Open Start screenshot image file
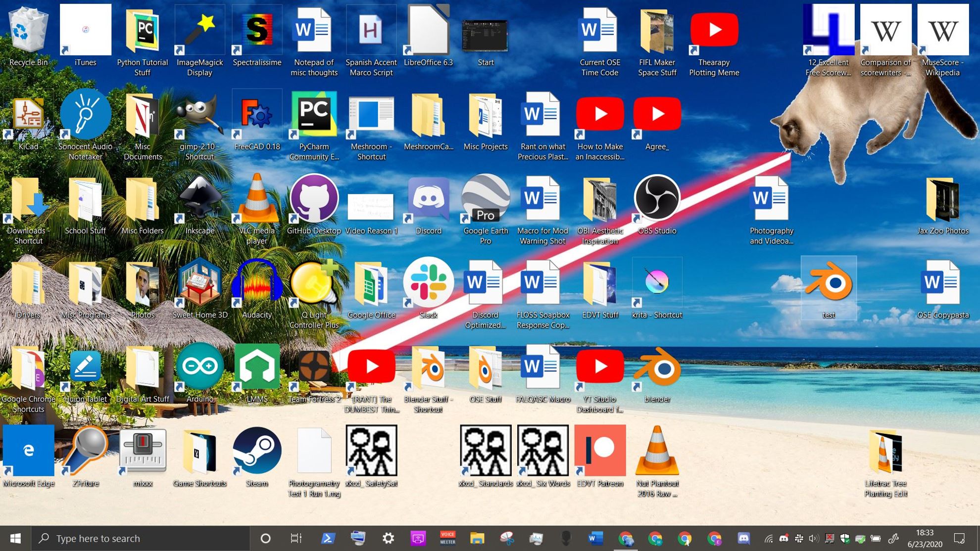The width and height of the screenshot is (980, 551). [486, 35]
